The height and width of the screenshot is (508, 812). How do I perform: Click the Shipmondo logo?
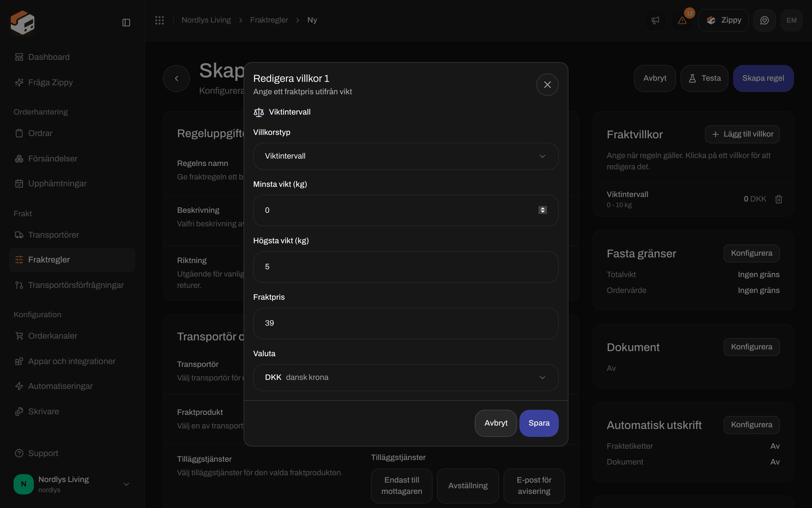(22, 22)
